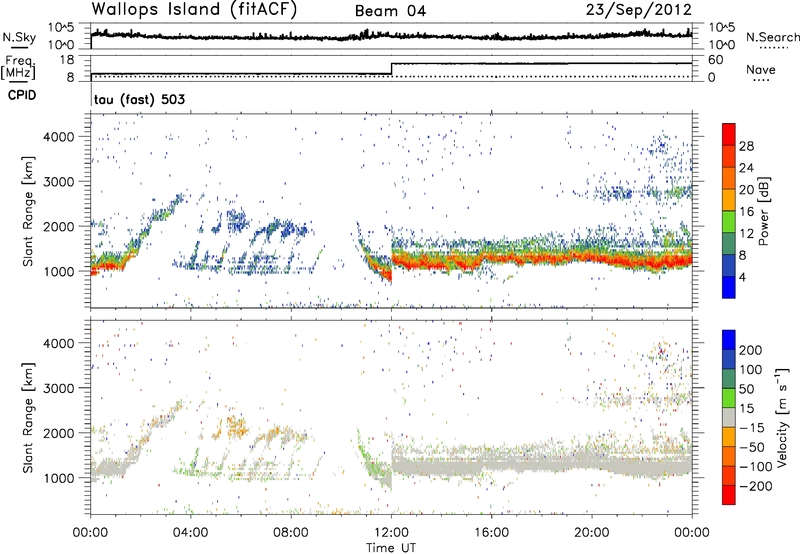Click the 'N.Sky' legend label
800x554 pixels.
click(19, 37)
